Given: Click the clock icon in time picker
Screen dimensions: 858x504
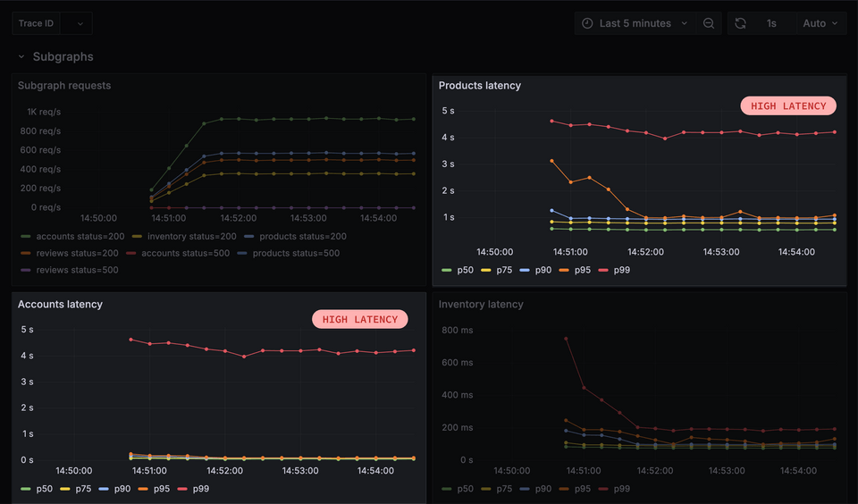Looking at the screenshot, I should 587,23.
